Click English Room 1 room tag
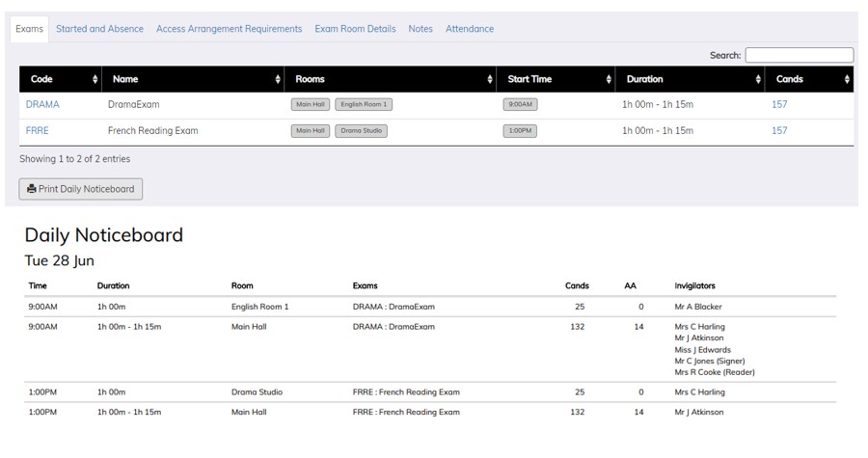Viewport: 868px width, 458px height. 364,104
